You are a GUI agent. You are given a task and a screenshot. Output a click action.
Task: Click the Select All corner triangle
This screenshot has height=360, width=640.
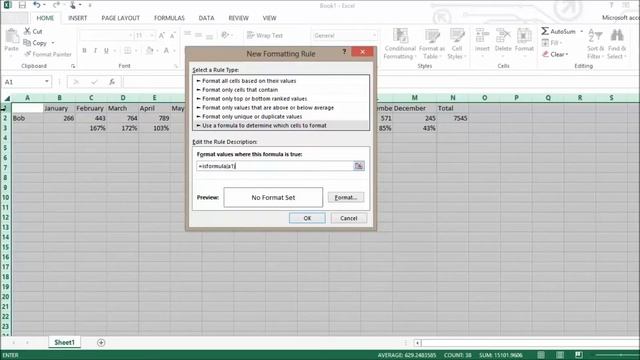[7, 98]
